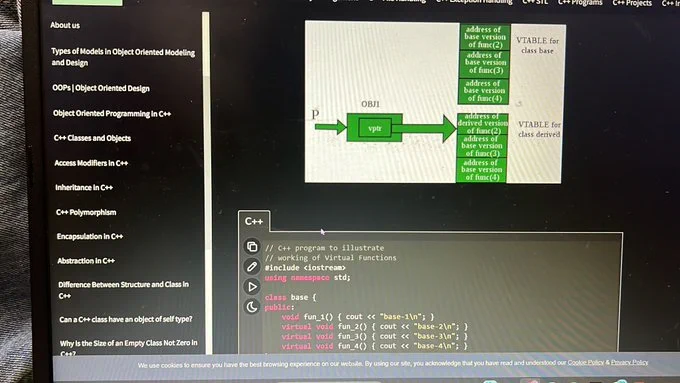Screen dimensions: 680x383
Task: Open OOPs | Object Oriented Design link
Action: [101, 88]
